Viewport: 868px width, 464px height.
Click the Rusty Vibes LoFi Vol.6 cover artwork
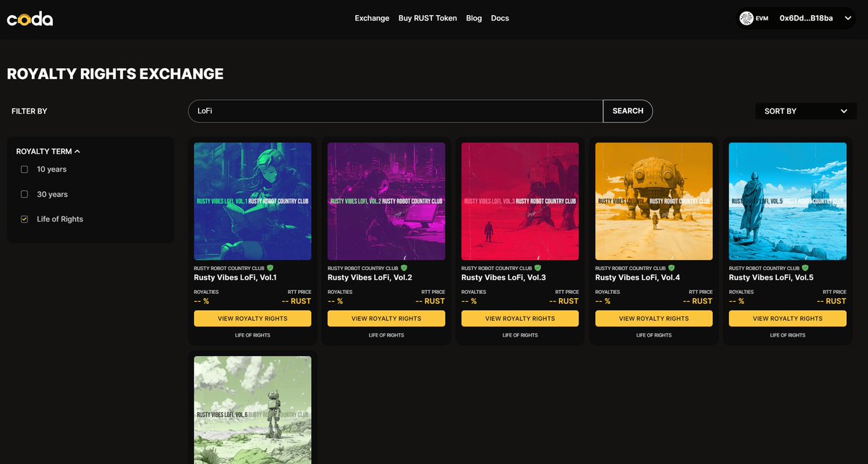[252, 410]
